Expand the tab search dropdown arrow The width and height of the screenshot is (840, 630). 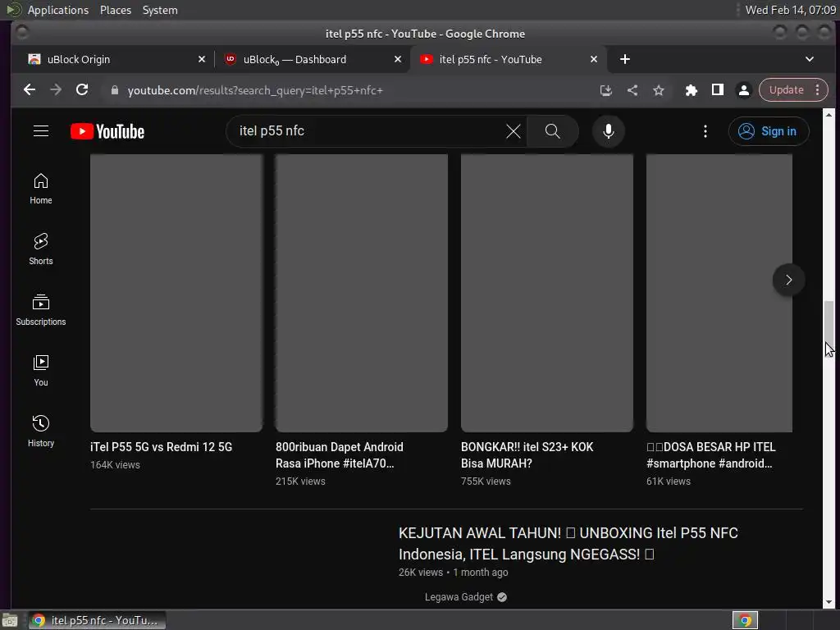810,59
